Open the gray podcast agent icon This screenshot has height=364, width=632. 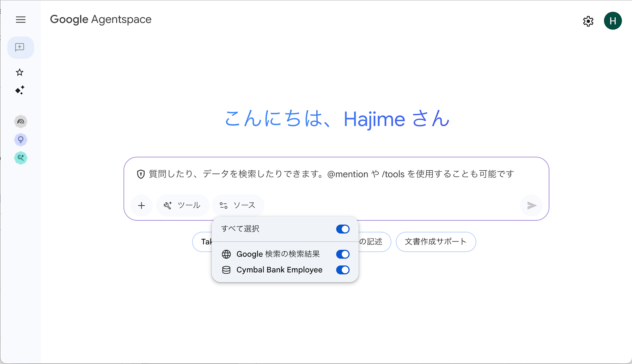(x=21, y=121)
